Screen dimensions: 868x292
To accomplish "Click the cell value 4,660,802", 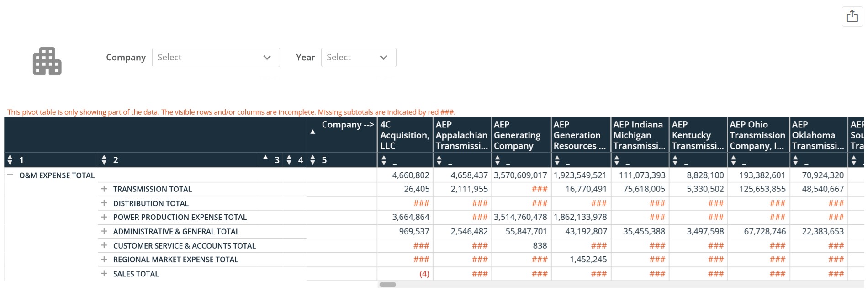I will [x=411, y=175].
